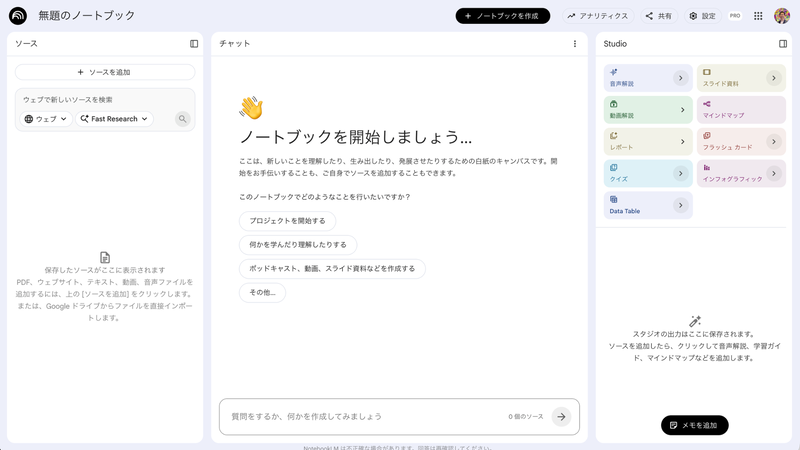Viewport: 800px width, 450px height.
Task: Open クイズ options chevron
Action: point(681,173)
